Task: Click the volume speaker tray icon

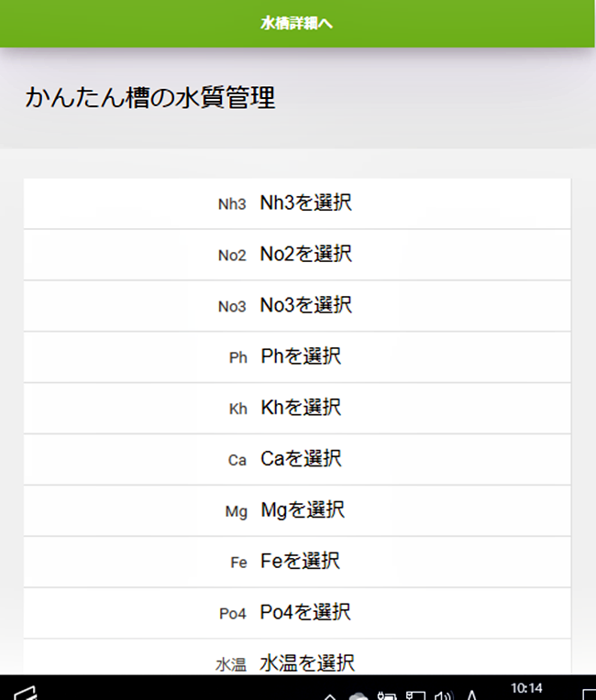Action: click(x=444, y=695)
